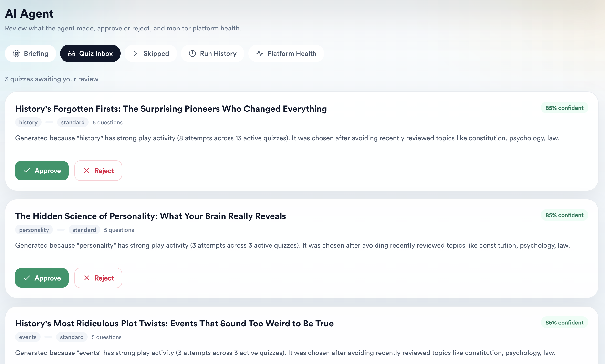Click the clock icon on Run History

[192, 53]
